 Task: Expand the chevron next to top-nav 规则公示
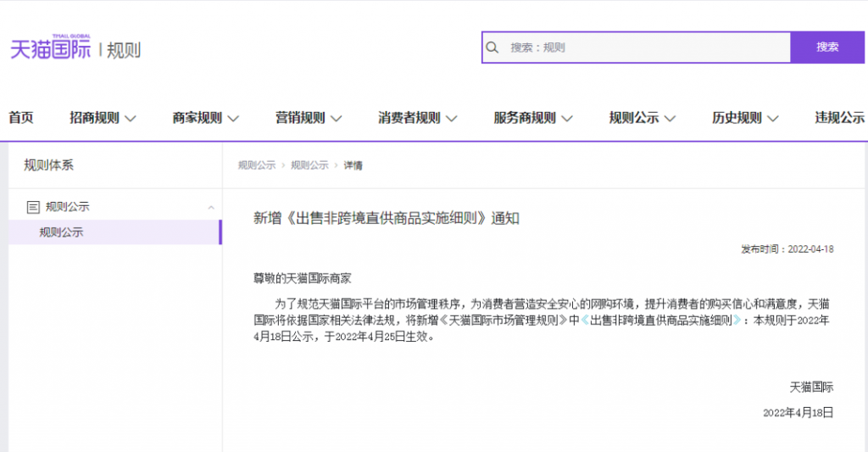670,119
